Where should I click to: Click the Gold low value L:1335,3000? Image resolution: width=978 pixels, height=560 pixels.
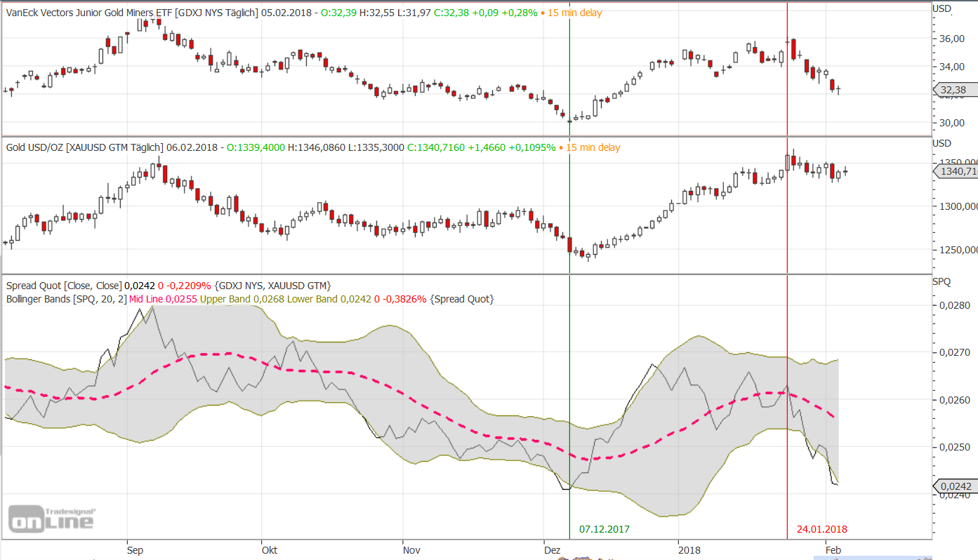tap(378, 147)
